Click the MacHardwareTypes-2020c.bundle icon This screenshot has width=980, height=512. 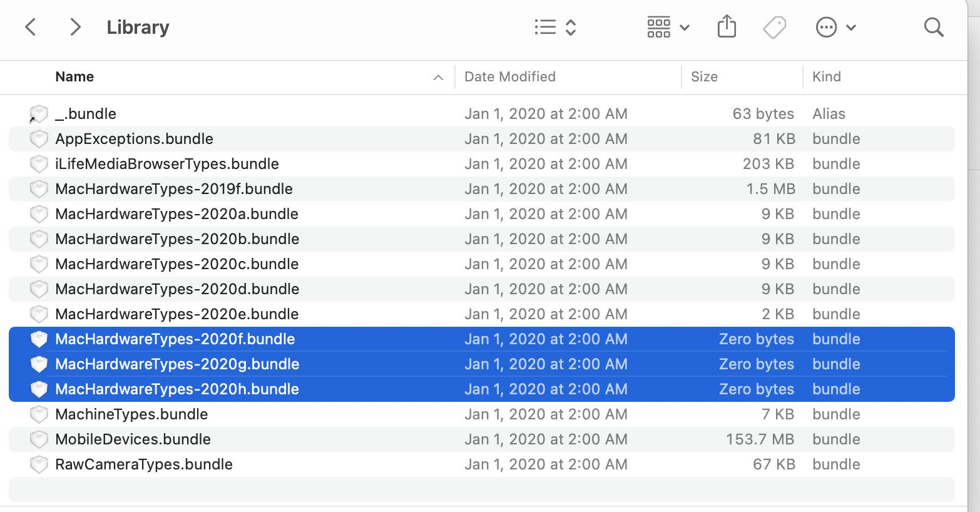[x=39, y=264]
